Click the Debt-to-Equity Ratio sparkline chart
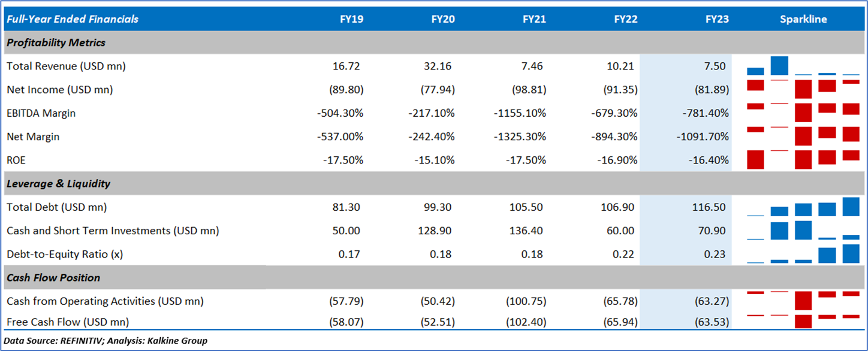 (x=803, y=254)
